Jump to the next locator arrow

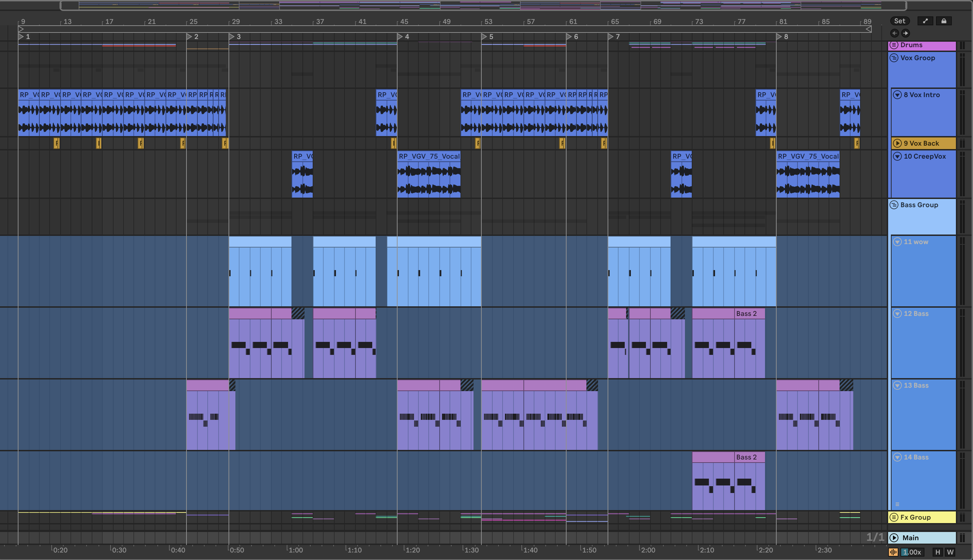click(x=906, y=33)
